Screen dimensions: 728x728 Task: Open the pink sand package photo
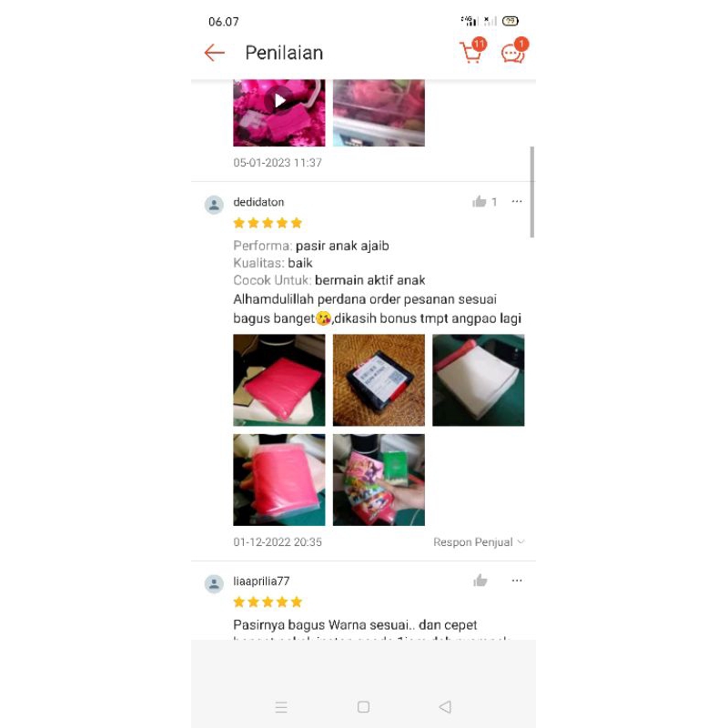[279, 379]
